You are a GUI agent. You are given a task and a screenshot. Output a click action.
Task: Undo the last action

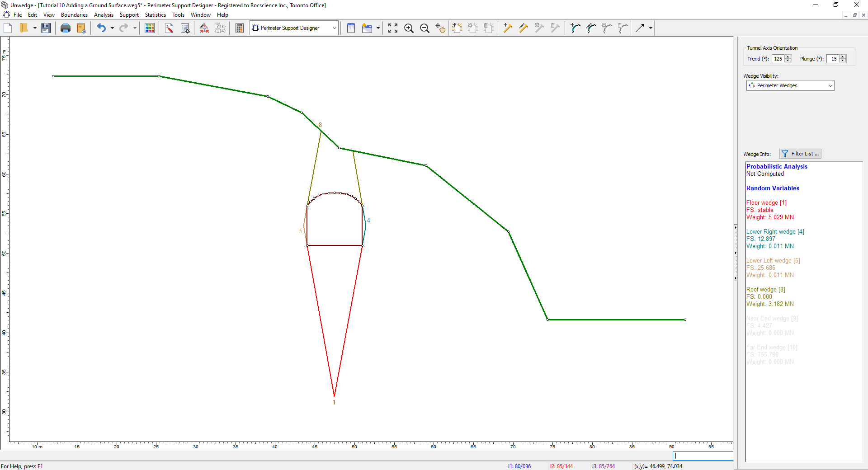101,28
